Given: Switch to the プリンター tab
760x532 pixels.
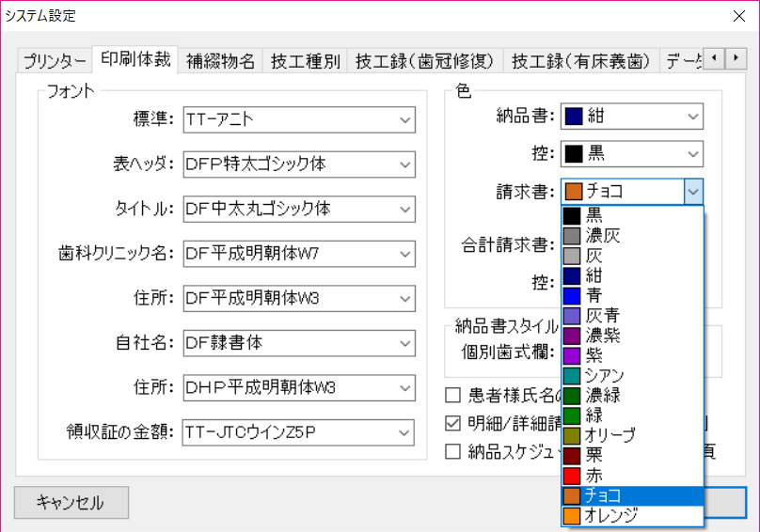Looking at the screenshot, I should pos(55,62).
